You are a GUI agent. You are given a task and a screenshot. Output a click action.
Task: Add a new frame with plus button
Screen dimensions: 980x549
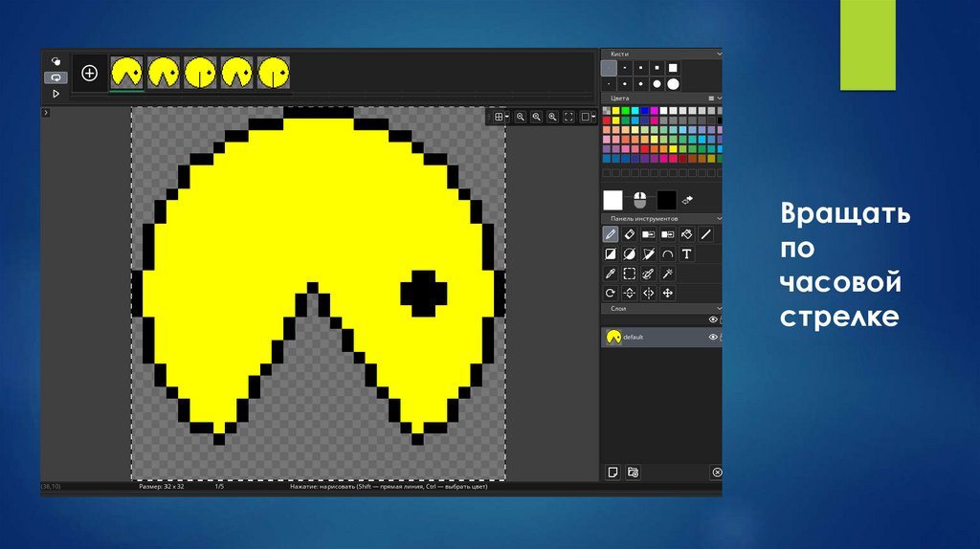(x=89, y=73)
